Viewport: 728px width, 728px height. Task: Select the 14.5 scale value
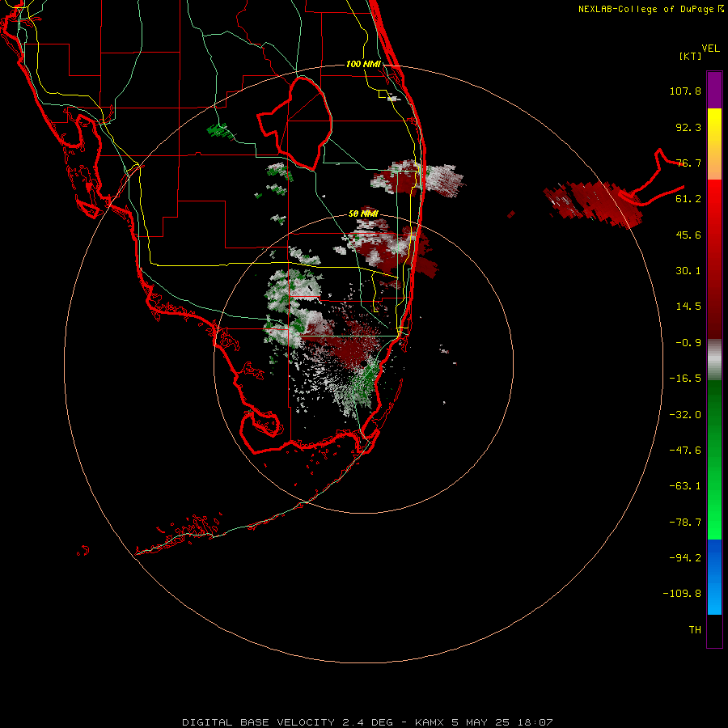[x=688, y=307]
